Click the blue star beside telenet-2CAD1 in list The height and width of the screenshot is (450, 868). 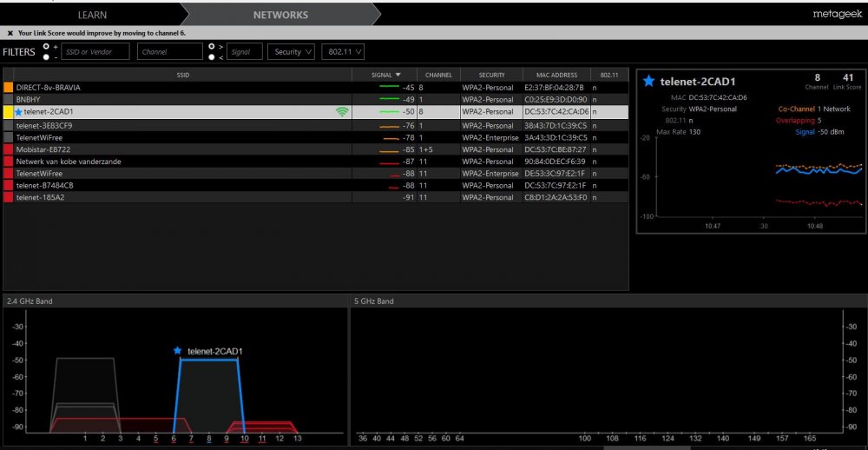pyautogui.click(x=18, y=112)
